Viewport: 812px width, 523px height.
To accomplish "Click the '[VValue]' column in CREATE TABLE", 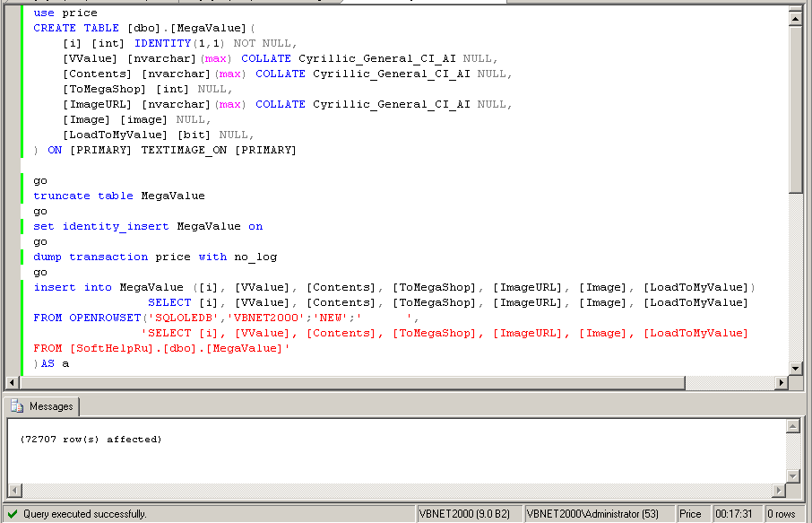I will point(91,58).
